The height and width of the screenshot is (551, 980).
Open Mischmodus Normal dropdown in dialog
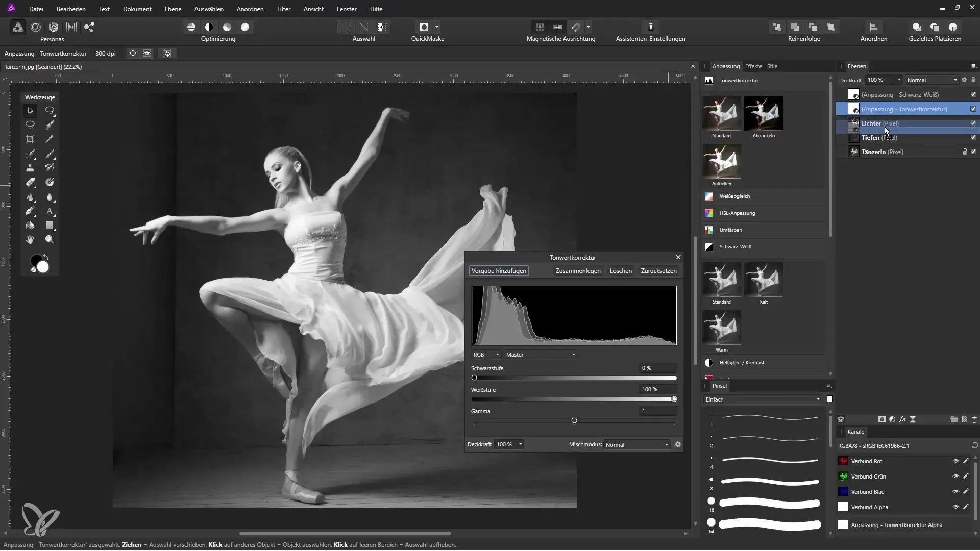coord(636,445)
